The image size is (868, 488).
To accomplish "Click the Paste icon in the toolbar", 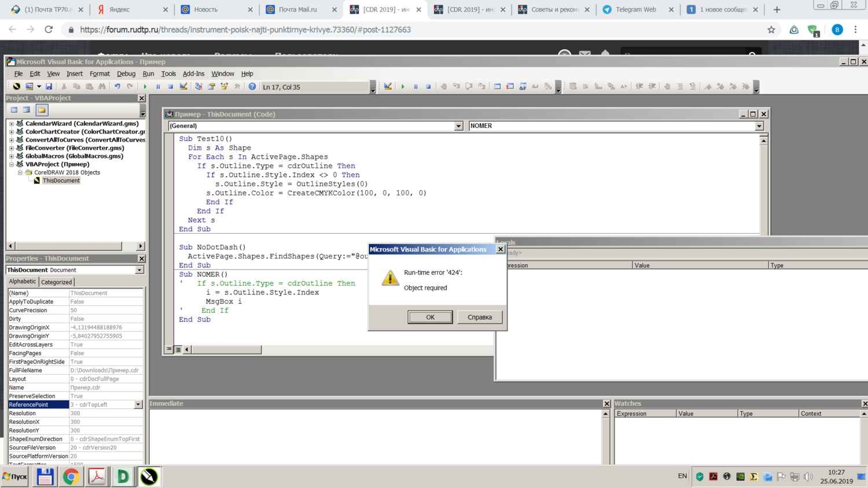I will [x=89, y=87].
